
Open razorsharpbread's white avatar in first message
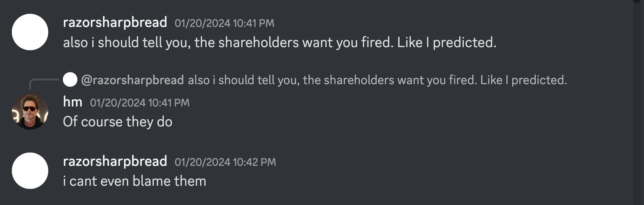(30, 32)
